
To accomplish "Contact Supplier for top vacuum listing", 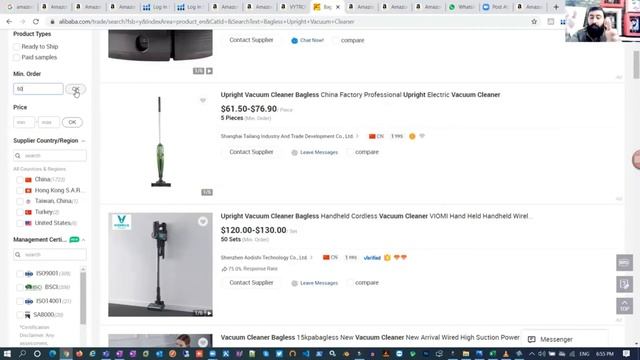I will point(251,40).
